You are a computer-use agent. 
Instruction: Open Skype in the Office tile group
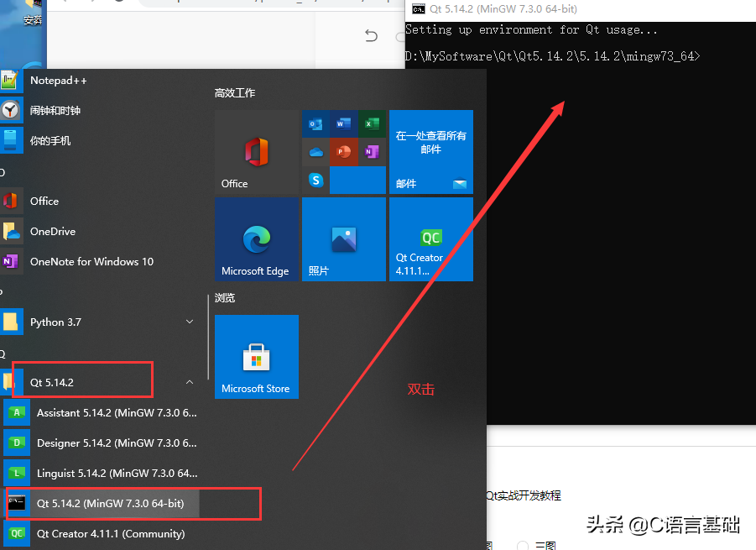pos(315,180)
